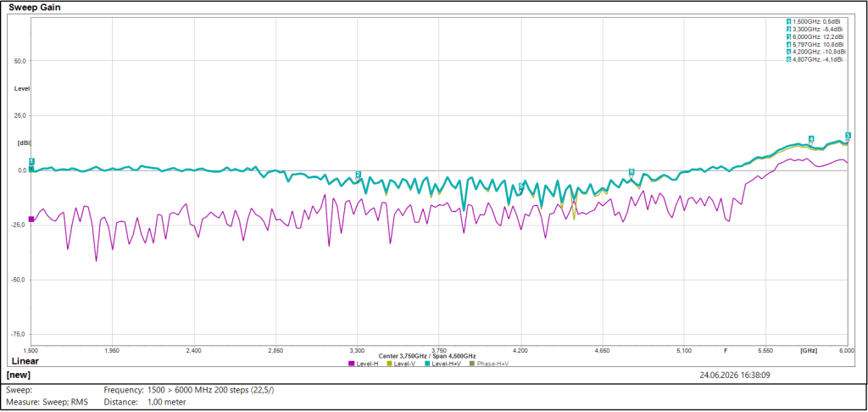The height and width of the screenshot is (412, 868).
Task: Select marker list row '4,200GHz: -10,8dBi'
Action: pyautogui.click(x=816, y=52)
